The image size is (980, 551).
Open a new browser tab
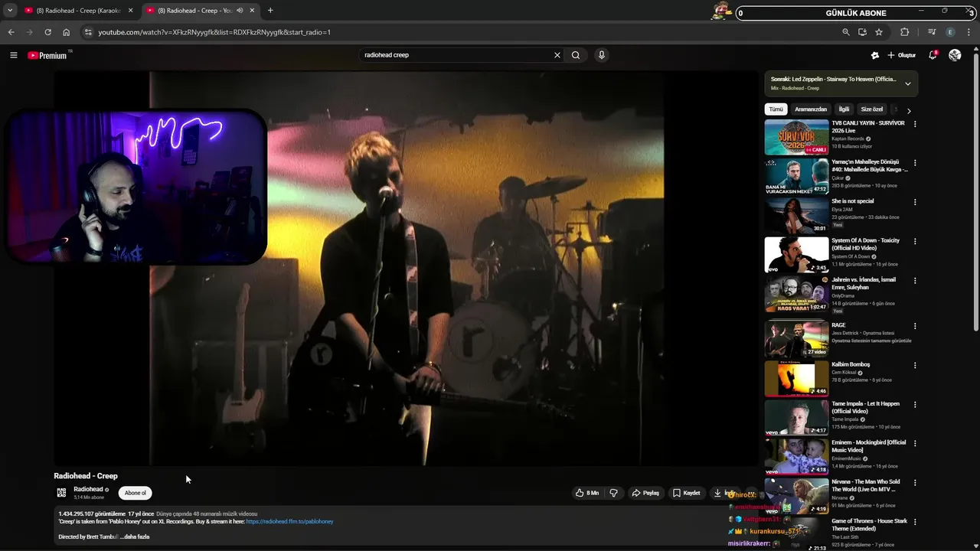pos(270,11)
